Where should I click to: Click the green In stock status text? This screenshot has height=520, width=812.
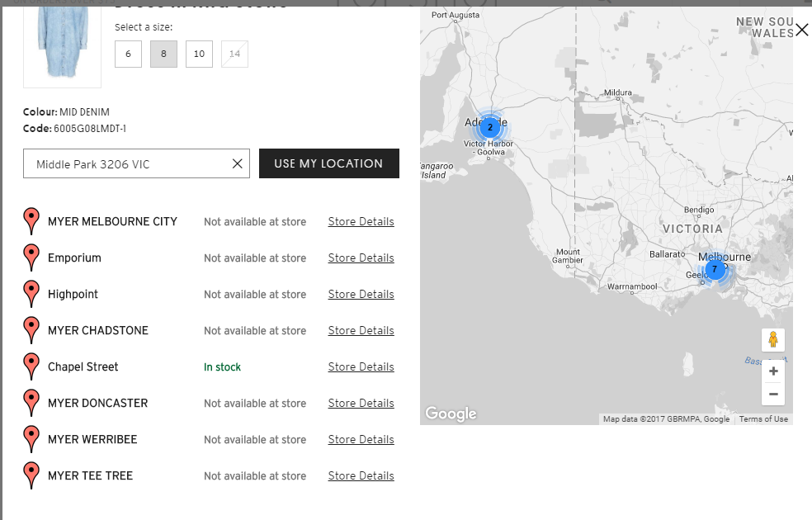222,367
